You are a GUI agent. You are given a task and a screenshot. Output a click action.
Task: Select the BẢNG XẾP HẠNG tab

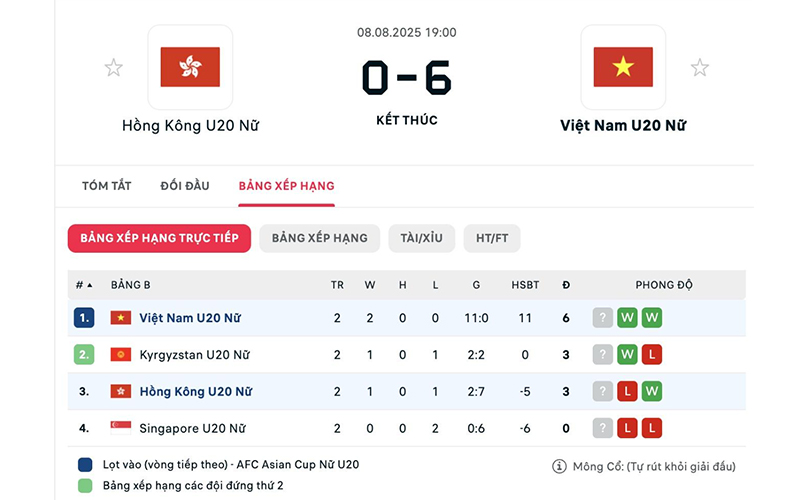coord(286,186)
